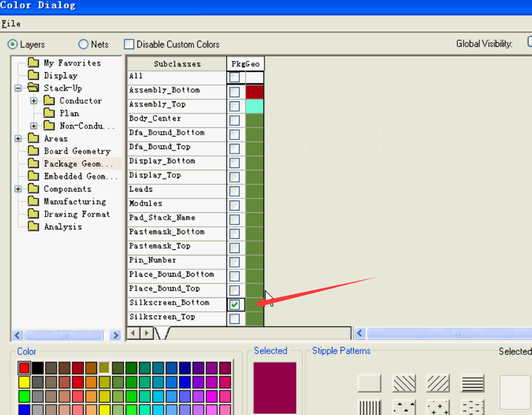Select the plus signs stipple pattern
Screen dimensions: 532x415
tap(438, 407)
